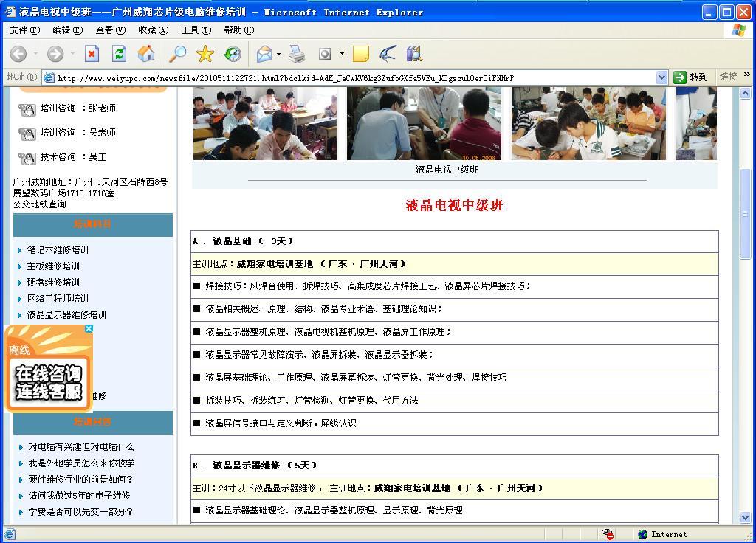Open the 笔记本维修培训 link
The image size is (756, 543).
pos(58,250)
